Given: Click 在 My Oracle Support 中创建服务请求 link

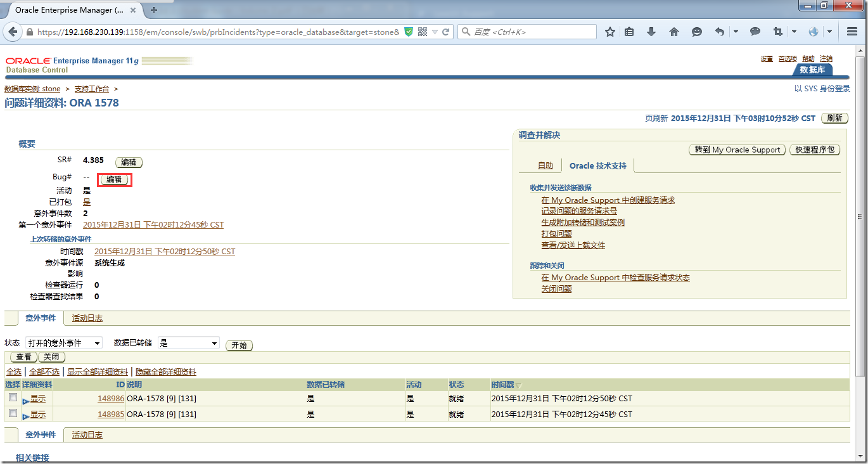Looking at the screenshot, I should tap(608, 200).
